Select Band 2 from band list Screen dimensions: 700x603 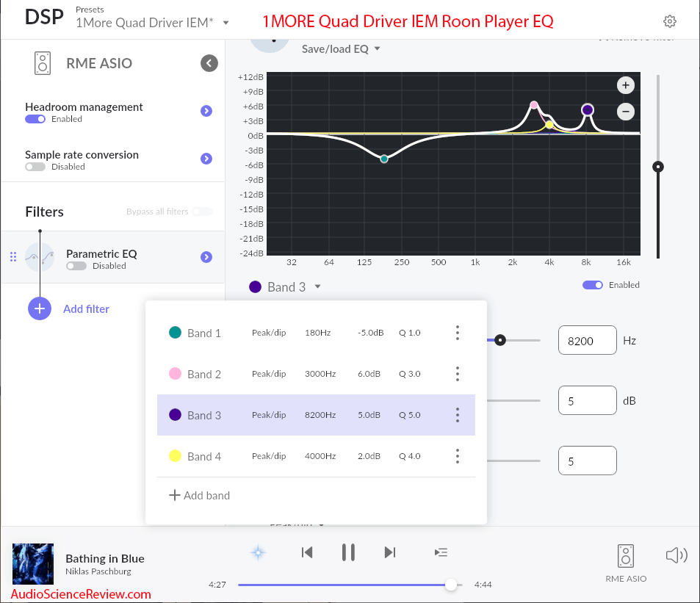[x=316, y=374]
